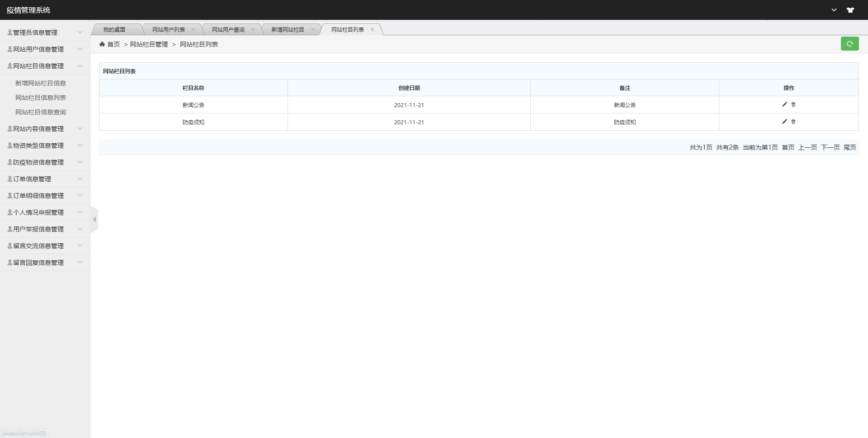Click the 栏目名称 column header
Image resolution: width=868 pixels, height=438 pixels.
tap(193, 88)
